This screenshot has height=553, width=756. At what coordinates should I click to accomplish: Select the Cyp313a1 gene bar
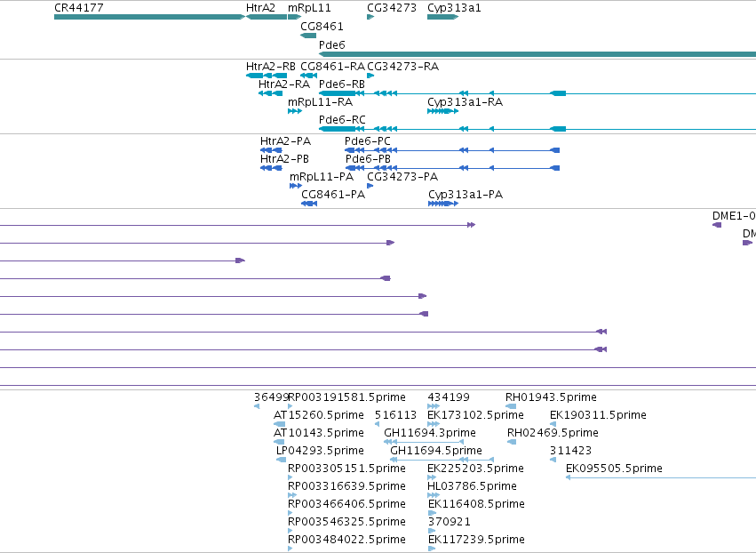(x=442, y=17)
